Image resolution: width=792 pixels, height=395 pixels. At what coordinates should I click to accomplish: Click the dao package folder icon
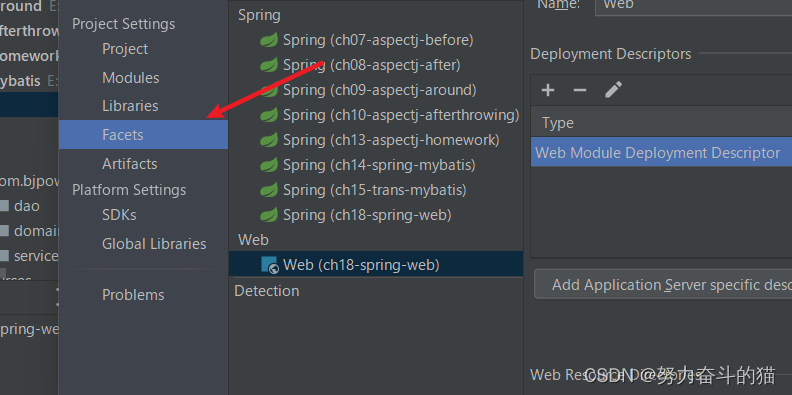[4, 206]
